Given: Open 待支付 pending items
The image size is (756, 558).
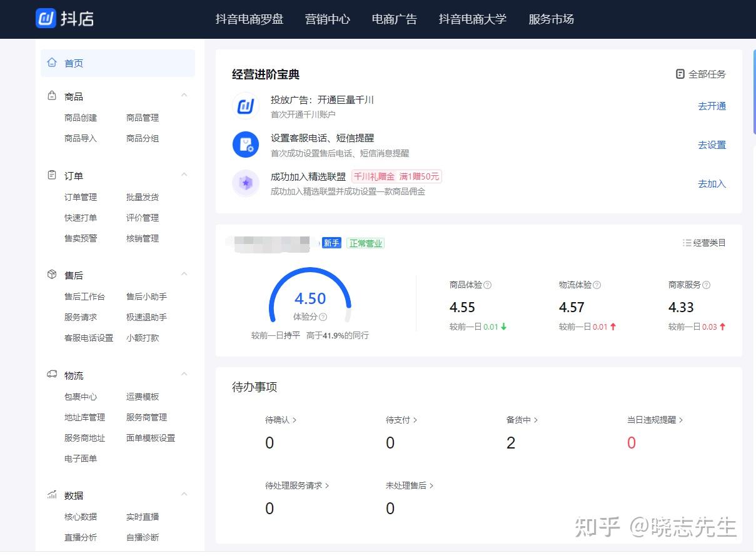Looking at the screenshot, I should tap(401, 420).
